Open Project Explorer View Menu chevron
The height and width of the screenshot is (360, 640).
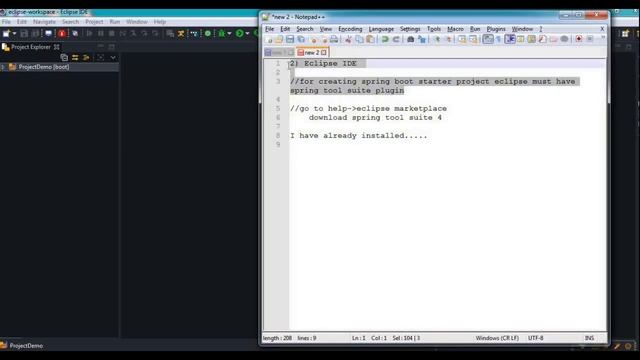[x=113, y=58]
